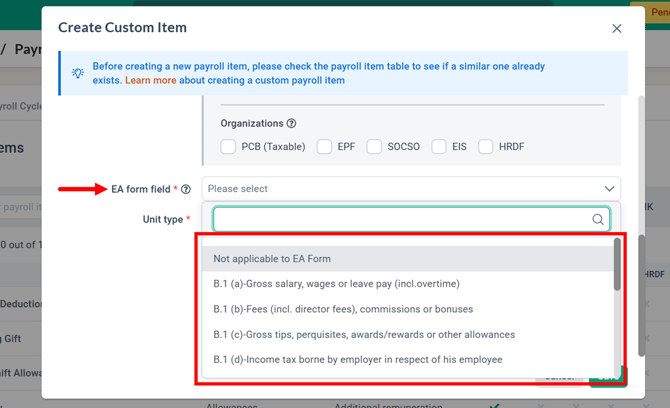
Task: Enable the EPF checkbox
Action: (324, 147)
